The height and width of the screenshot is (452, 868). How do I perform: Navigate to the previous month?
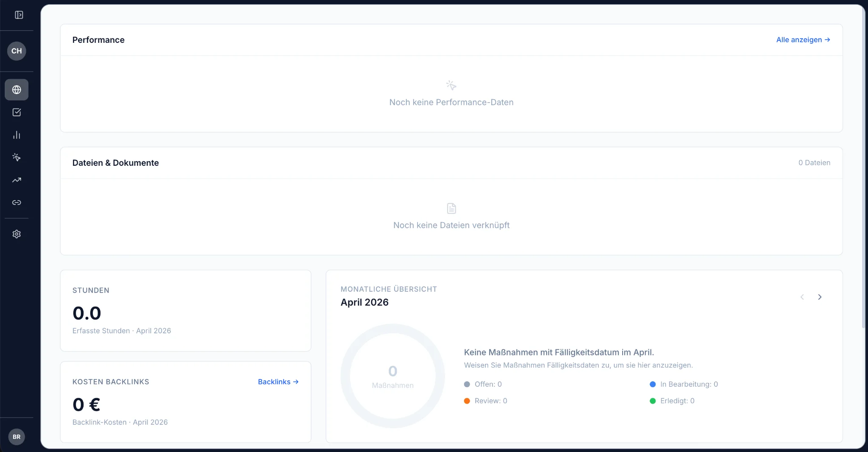801,297
